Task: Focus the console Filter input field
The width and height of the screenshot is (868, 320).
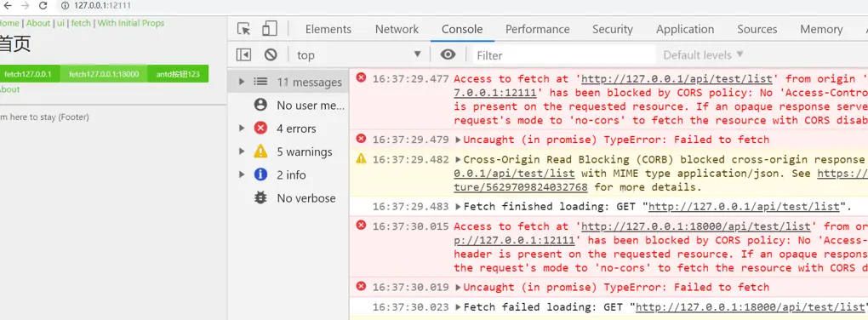Action: click(x=563, y=54)
